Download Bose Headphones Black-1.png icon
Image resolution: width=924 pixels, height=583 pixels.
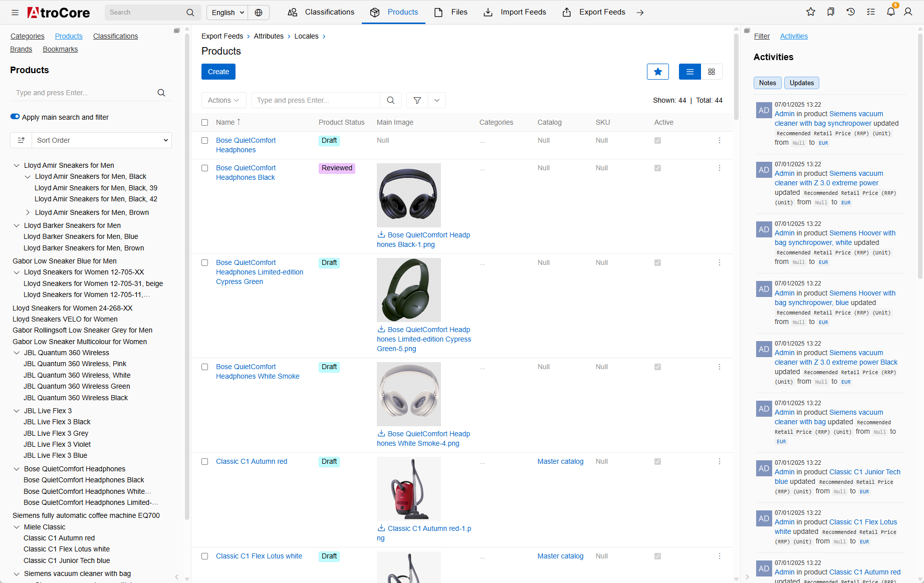381,234
